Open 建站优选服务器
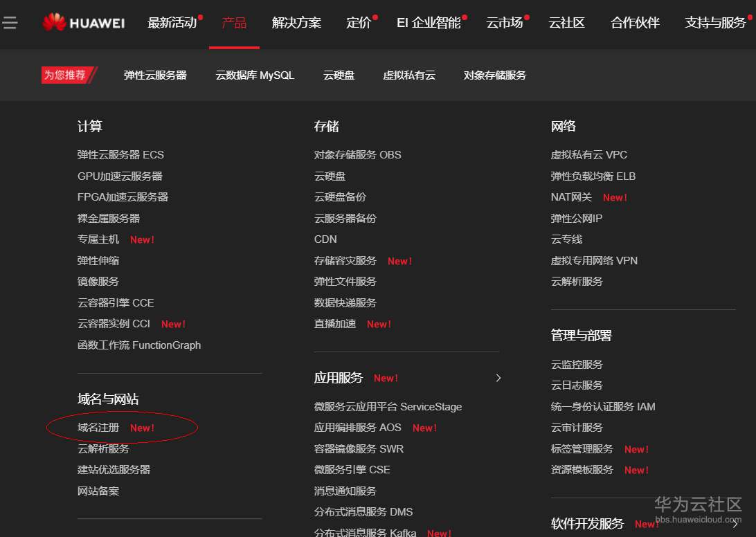Viewport: 756px width, 537px height. 114,469
